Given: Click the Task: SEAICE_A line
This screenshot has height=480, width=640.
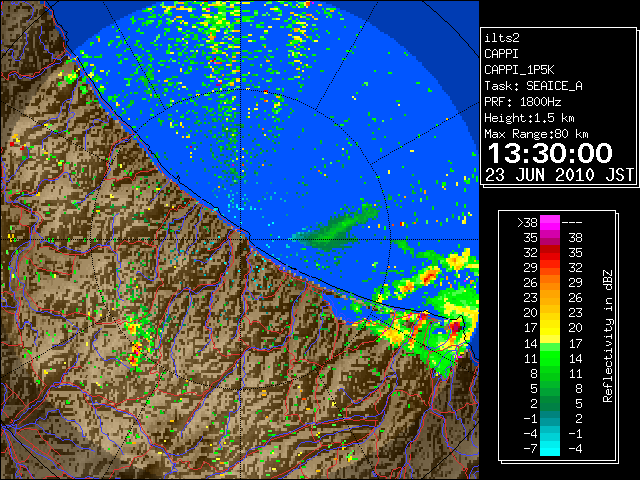Looking at the screenshot, I should (533, 86).
